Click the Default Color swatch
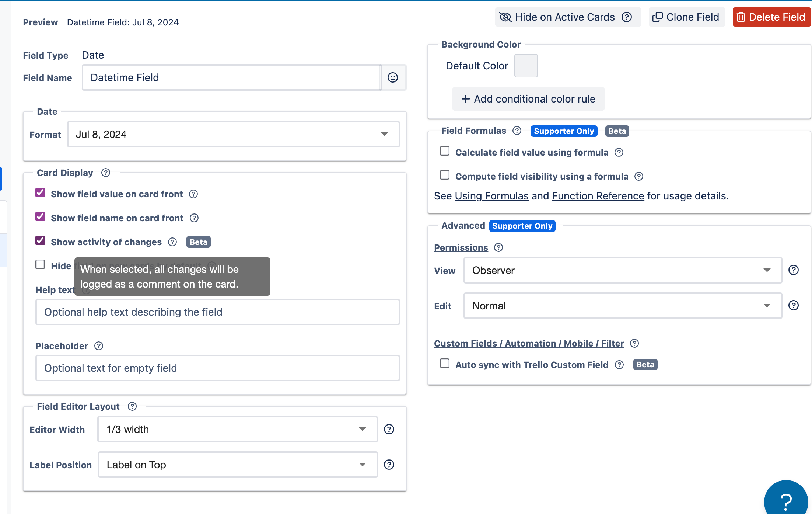This screenshot has width=812, height=514. [526, 66]
